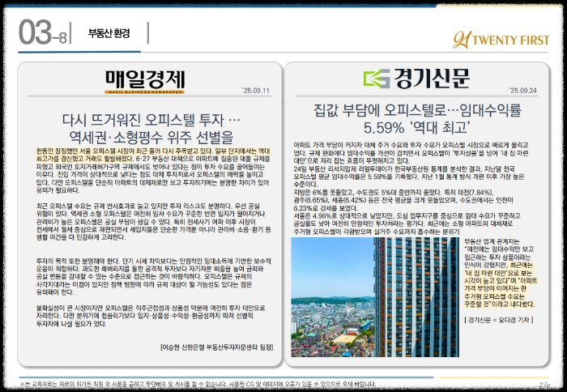Select the section number 03-8
The height and width of the screenshot is (392, 567).
point(43,32)
